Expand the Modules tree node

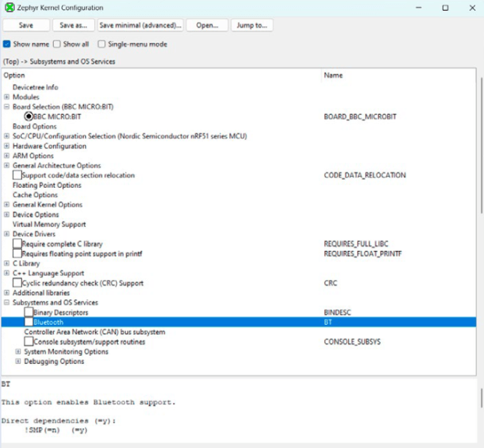(x=7, y=97)
